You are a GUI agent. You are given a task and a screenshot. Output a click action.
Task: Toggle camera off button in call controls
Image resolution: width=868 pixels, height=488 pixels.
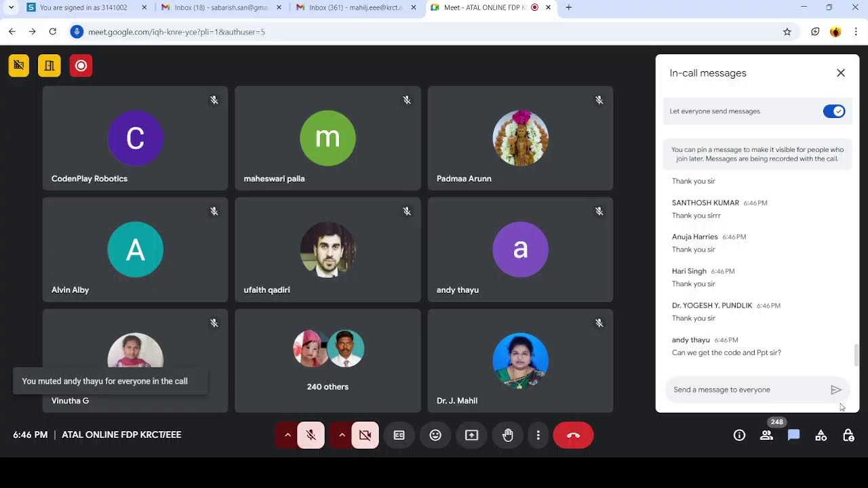(365, 435)
